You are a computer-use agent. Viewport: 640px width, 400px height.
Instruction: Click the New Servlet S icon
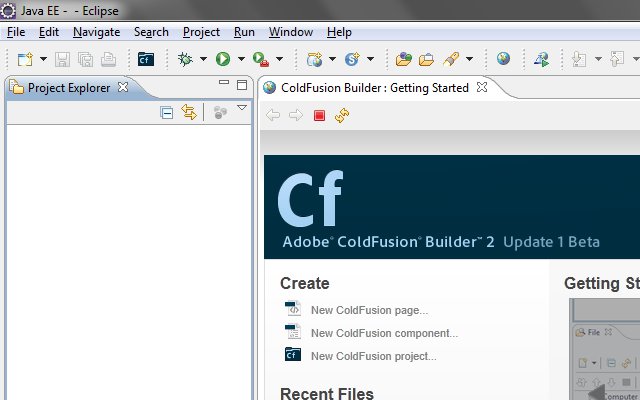pos(352,60)
